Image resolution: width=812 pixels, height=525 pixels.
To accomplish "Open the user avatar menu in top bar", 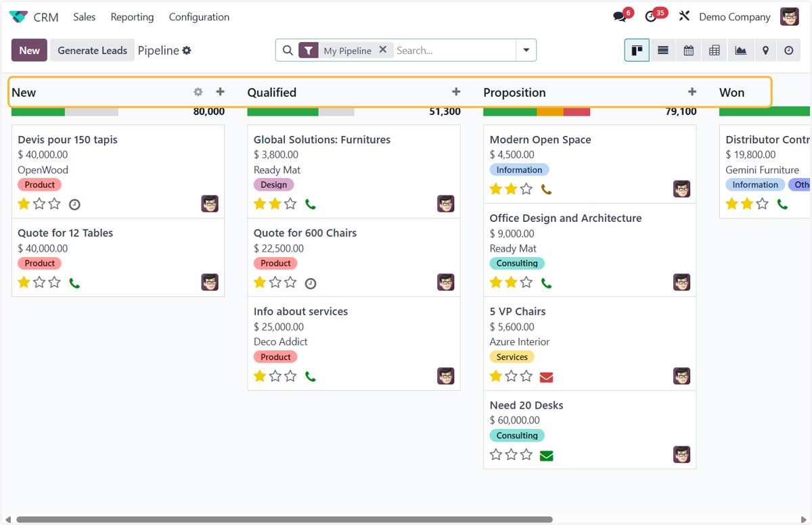I will [x=789, y=17].
